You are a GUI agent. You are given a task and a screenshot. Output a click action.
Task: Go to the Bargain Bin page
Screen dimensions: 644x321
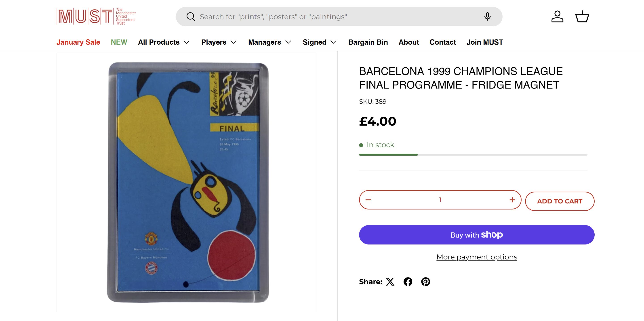pos(368,42)
